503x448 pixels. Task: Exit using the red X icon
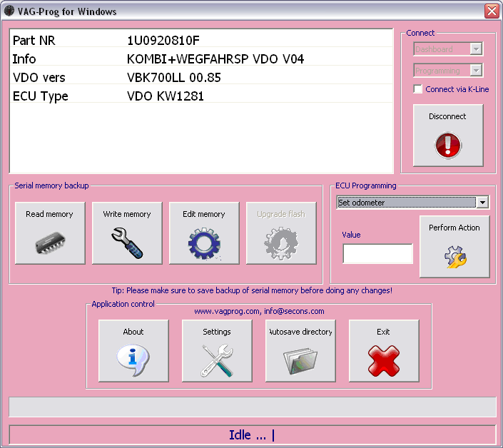[384, 360]
